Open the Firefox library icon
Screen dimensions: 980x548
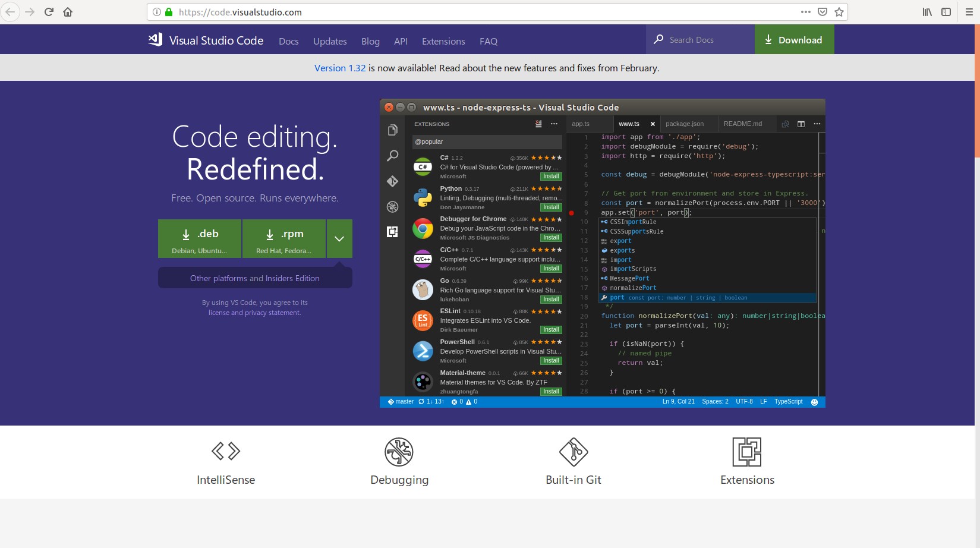pos(927,12)
